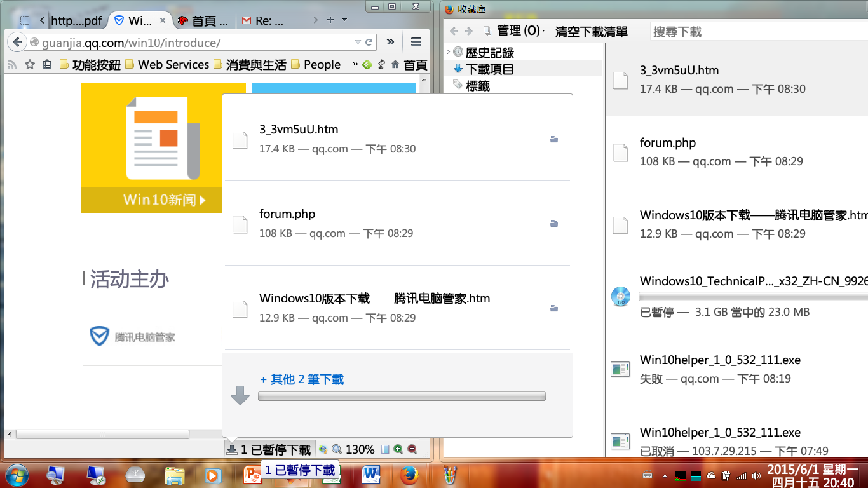Click the RSS feed subscribe icon

pos(11,65)
